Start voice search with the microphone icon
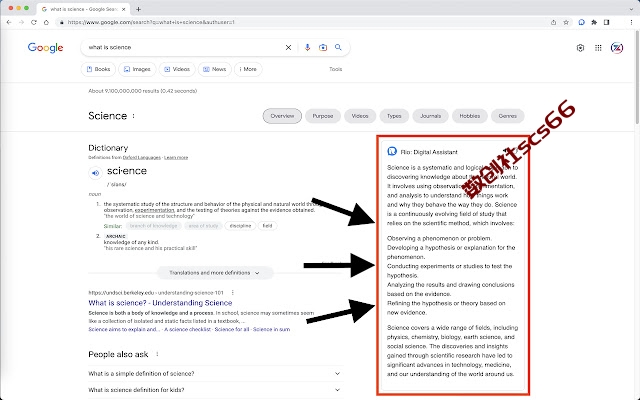 (x=307, y=47)
